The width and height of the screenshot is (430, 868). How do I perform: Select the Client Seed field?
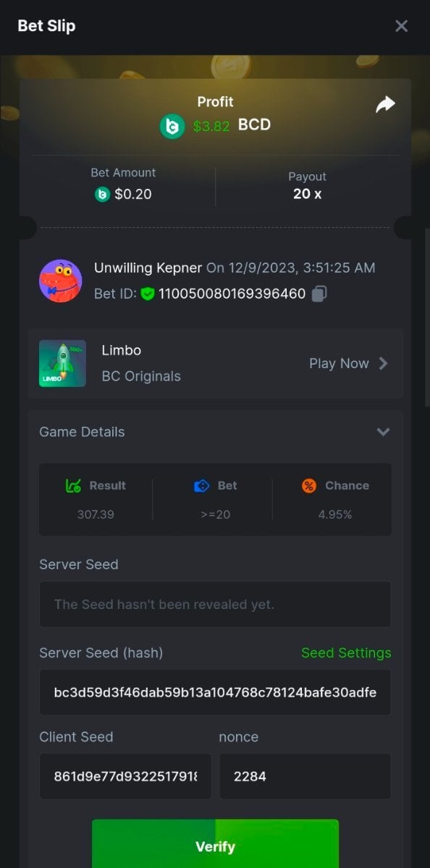[x=125, y=776]
